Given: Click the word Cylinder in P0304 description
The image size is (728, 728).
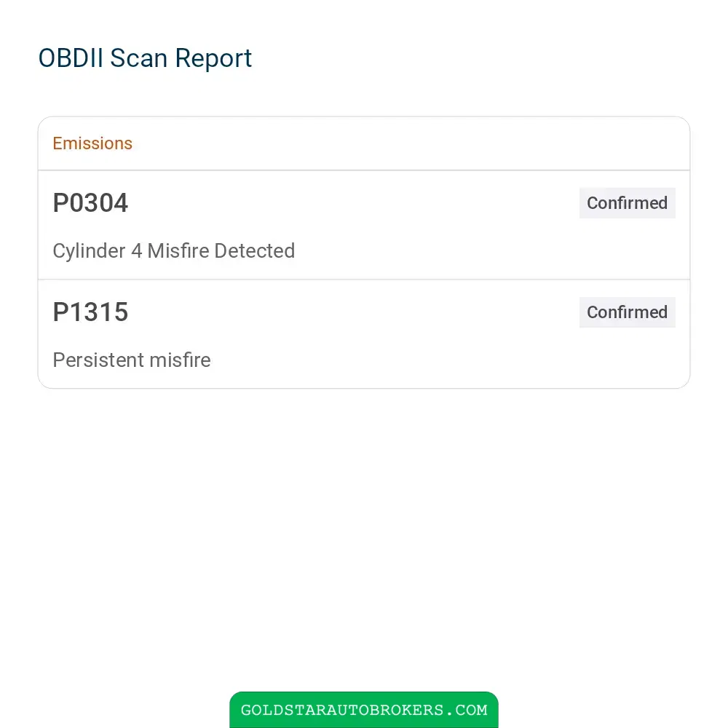Looking at the screenshot, I should pos(89,252).
